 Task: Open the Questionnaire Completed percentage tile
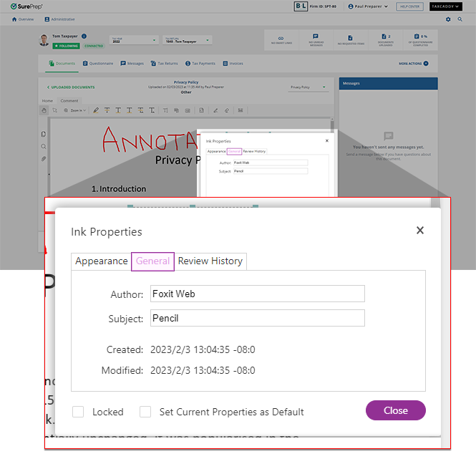coord(420,40)
